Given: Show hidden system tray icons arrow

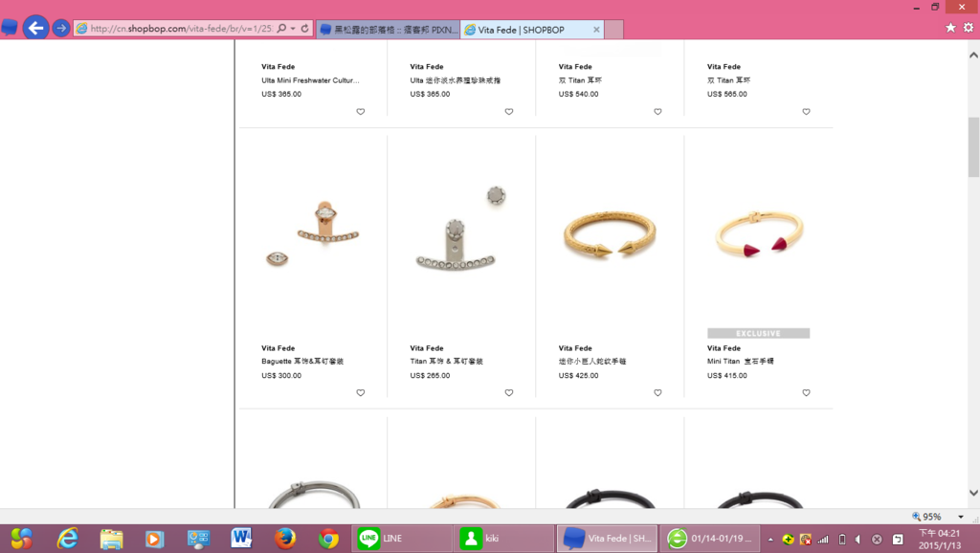Looking at the screenshot, I should point(770,539).
